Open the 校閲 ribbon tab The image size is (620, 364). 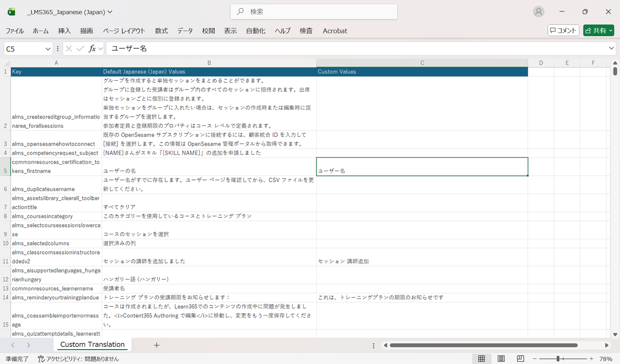[209, 31]
